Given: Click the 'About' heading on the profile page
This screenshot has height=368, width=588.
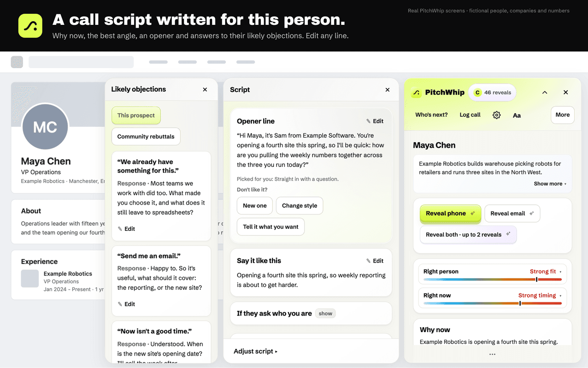Looking at the screenshot, I should 31,211.
